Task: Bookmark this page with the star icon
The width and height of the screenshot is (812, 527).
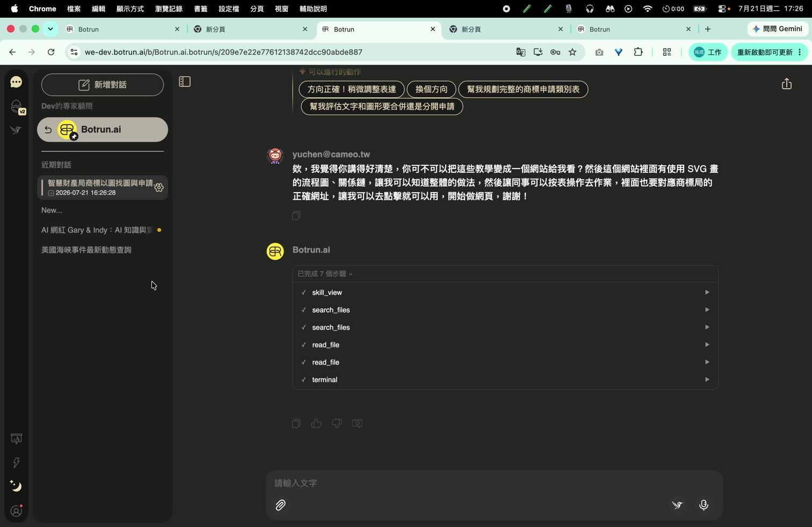Action: [572, 52]
